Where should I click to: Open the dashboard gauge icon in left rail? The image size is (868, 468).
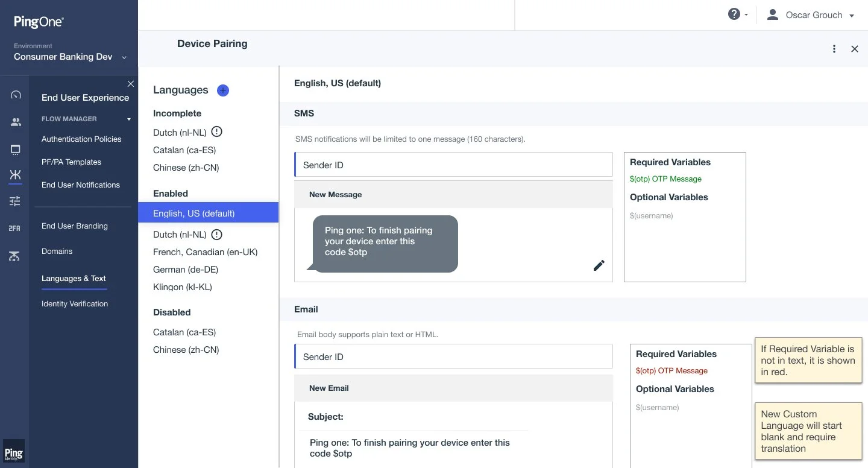tap(16, 95)
